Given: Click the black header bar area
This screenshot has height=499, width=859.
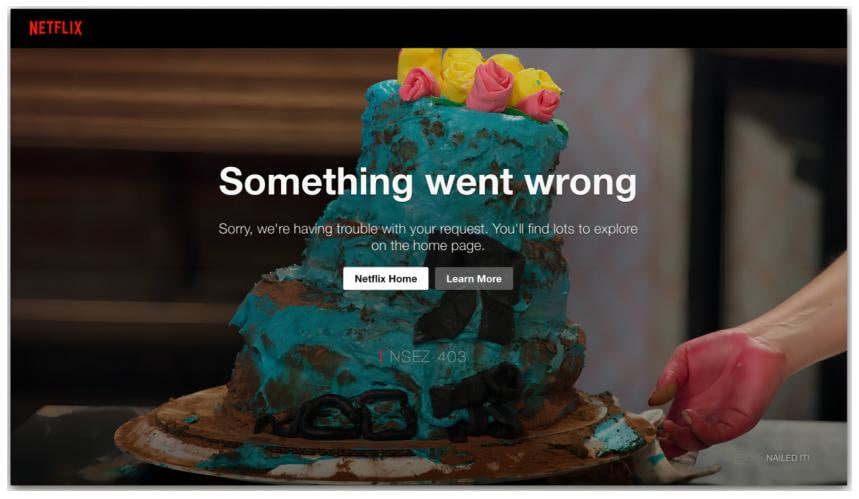Looking at the screenshot, I should (428, 28).
